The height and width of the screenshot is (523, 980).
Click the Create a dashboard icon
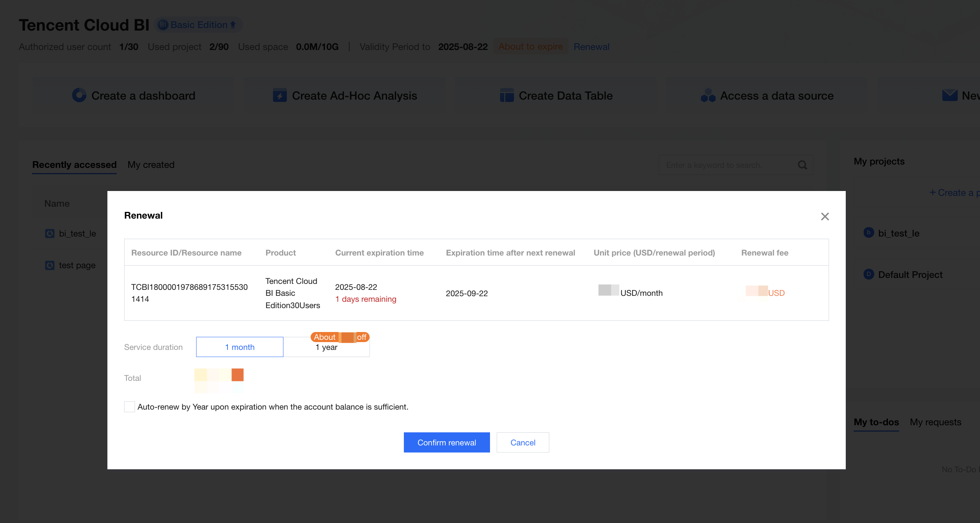tap(79, 95)
